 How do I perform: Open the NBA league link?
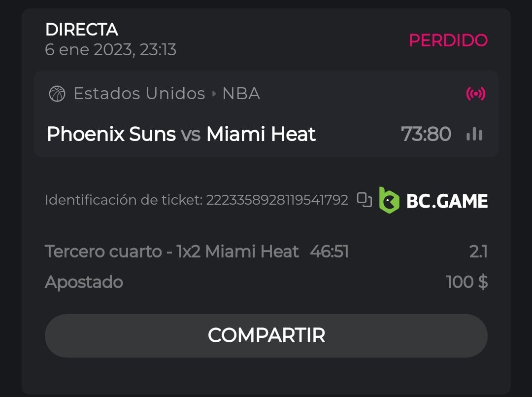point(241,94)
